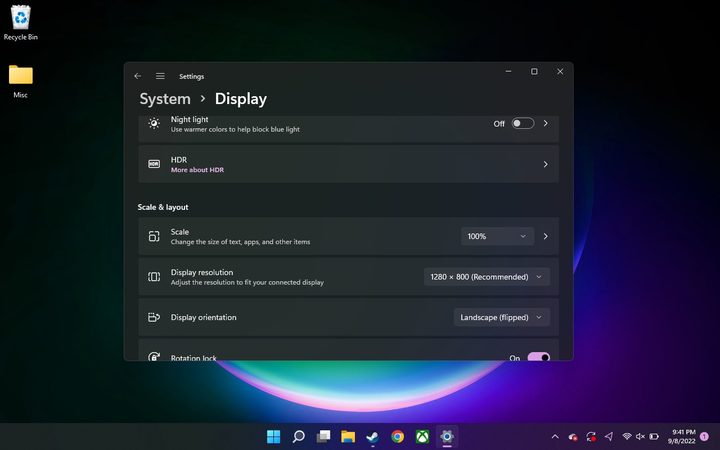Image resolution: width=720 pixels, height=450 pixels.
Task: Open the Scale 100% dropdown
Action: (497, 236)
